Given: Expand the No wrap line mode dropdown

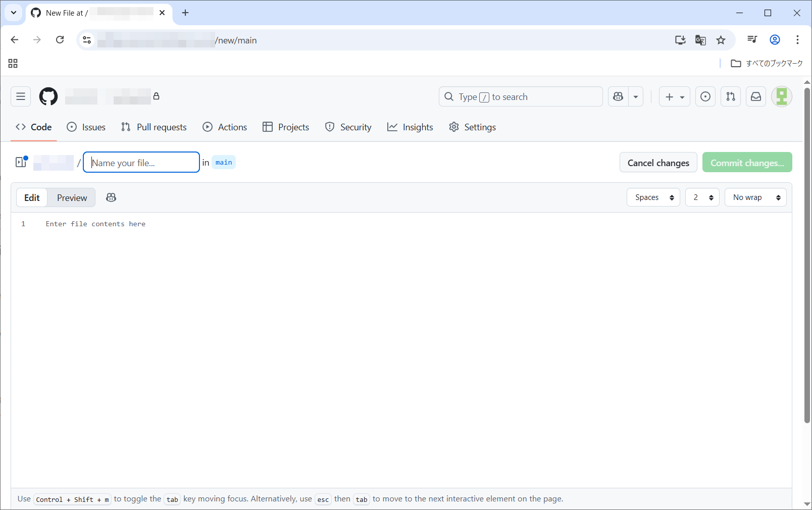Looking at the screenshot, I should tap(755, 197).
